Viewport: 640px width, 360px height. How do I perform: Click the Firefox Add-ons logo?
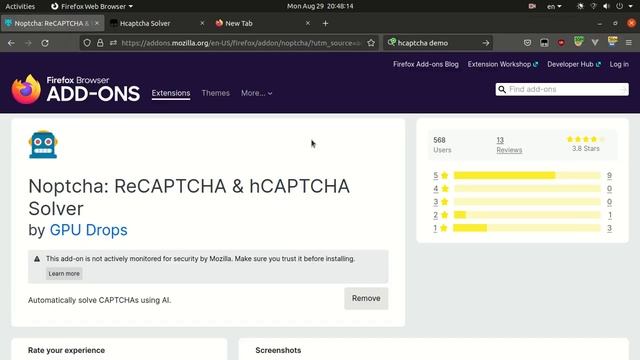coord(76,89)
